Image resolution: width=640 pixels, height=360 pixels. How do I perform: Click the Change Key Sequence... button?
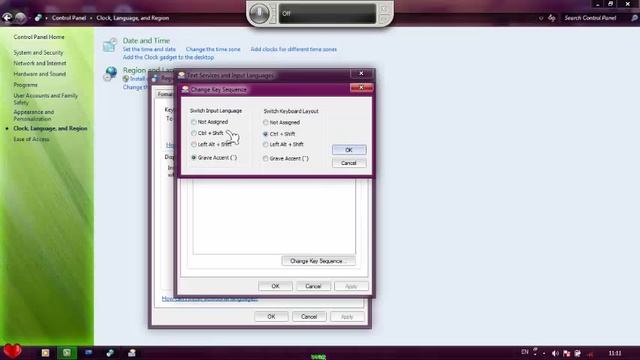(318, 261)
